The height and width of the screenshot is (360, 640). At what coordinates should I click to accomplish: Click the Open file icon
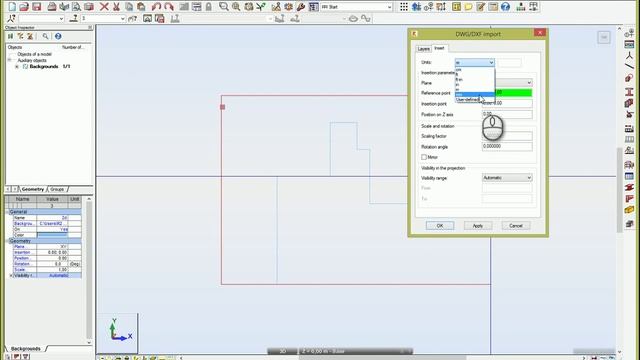[x=24, y=7]
